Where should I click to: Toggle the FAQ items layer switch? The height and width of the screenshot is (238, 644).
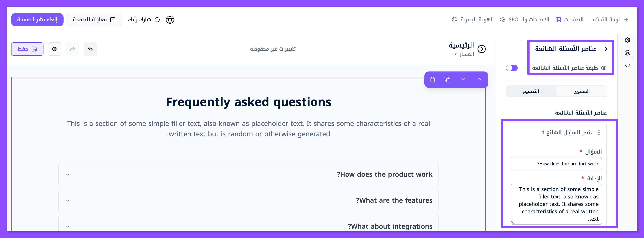pyautogui.click(x=512, y=68)
